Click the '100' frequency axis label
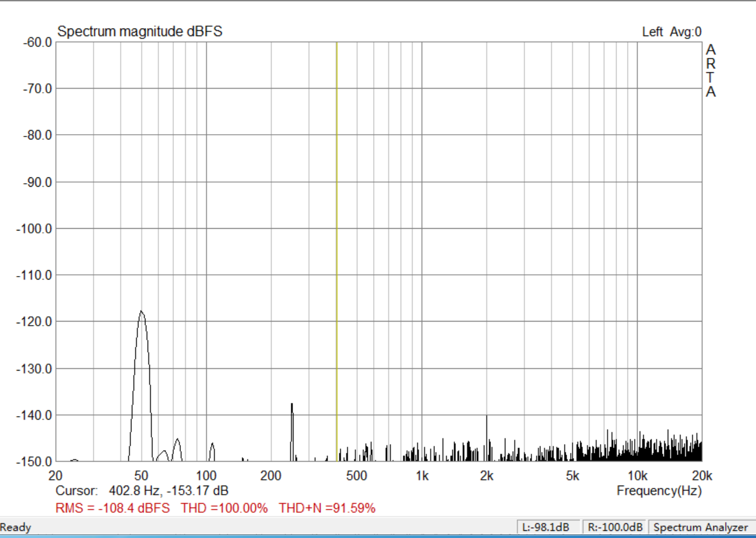Screen dimensions: 756x538 (206, 476)
